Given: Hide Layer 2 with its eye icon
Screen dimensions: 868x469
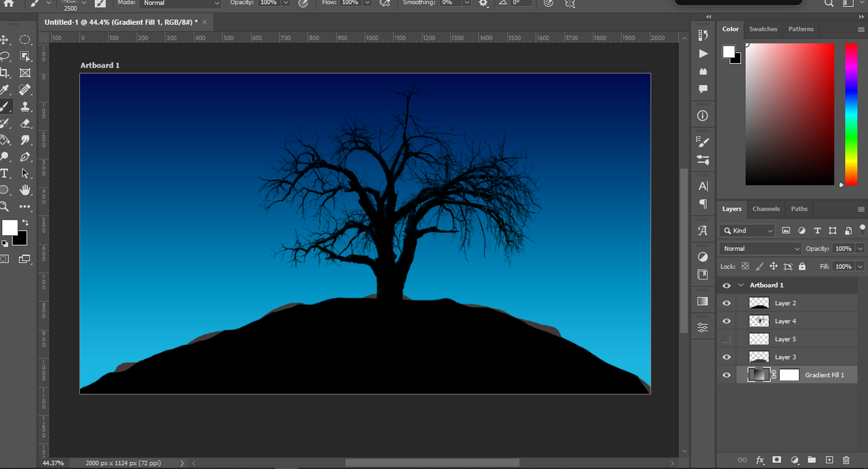Looking at the screenshot, I should [x=727, y=304].
